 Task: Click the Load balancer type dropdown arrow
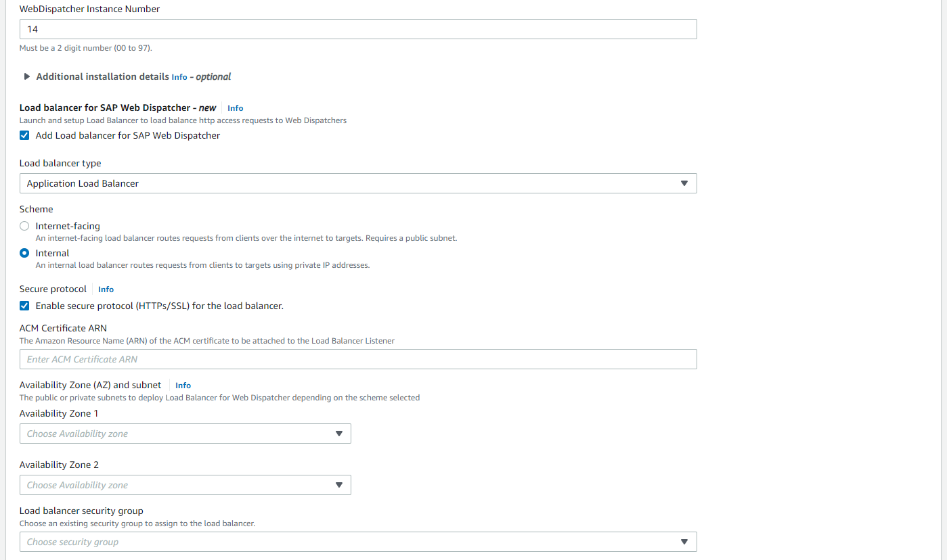(684, 183)
